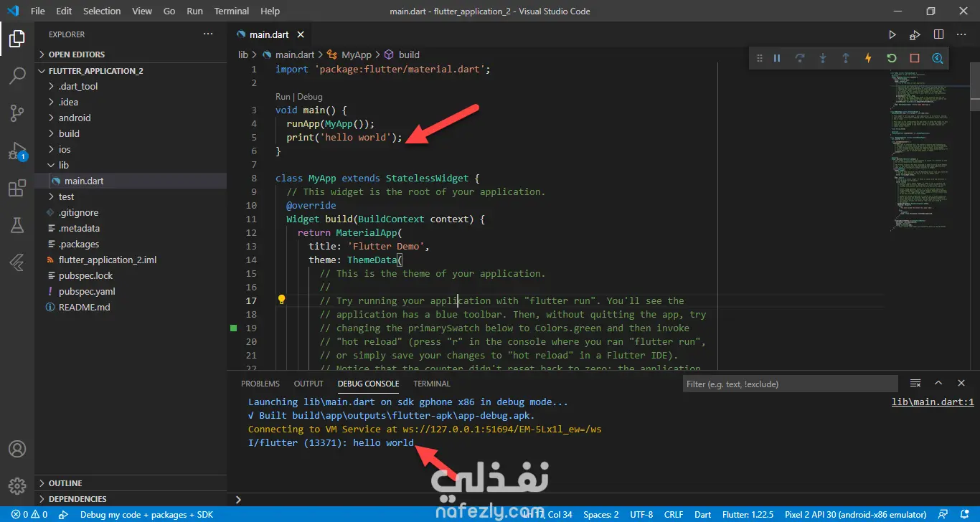Change the Dart language mode in status bar

pos(703,515)
